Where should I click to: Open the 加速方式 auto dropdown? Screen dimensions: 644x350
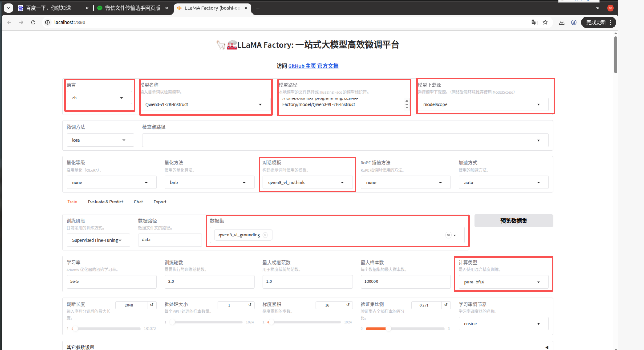(x=503, y=182)
